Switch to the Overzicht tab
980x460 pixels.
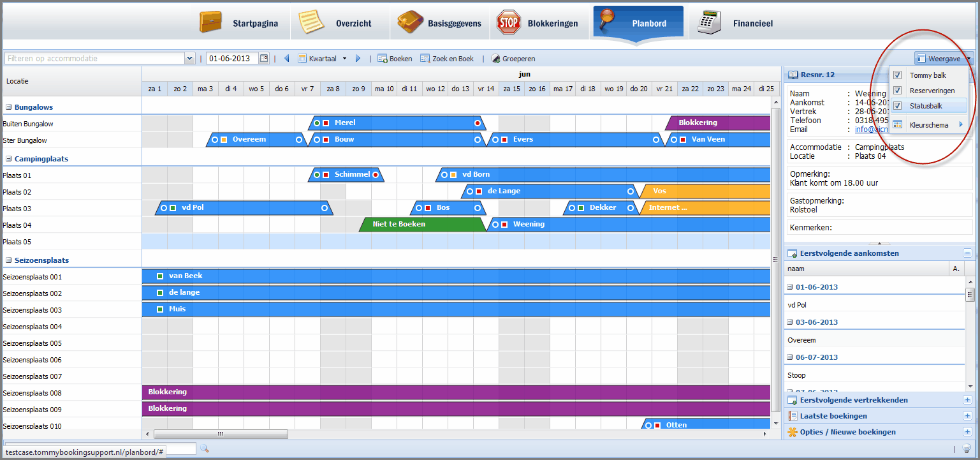click(x=335, y=23)
